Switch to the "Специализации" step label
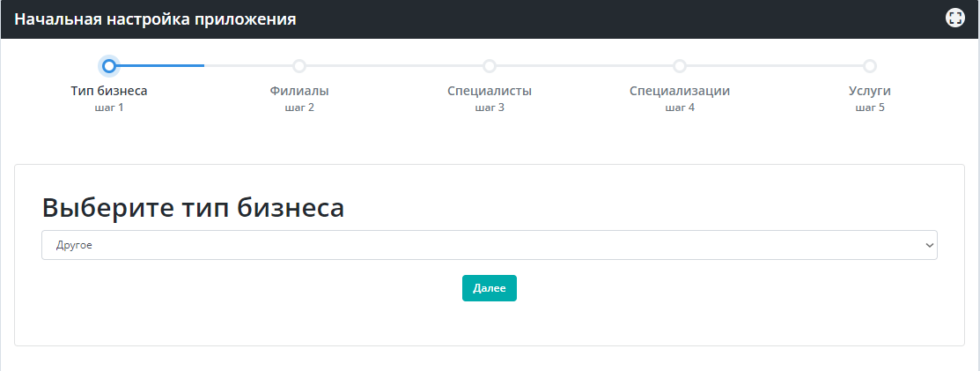The width and height of the screenshot is (980, 371). point(680,91)
